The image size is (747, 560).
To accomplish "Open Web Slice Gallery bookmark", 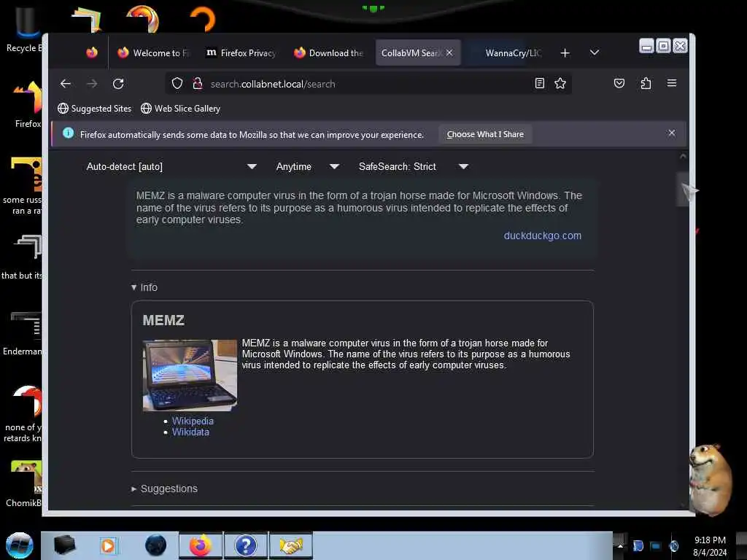I will pyautogui.click(x=181, y=109).
